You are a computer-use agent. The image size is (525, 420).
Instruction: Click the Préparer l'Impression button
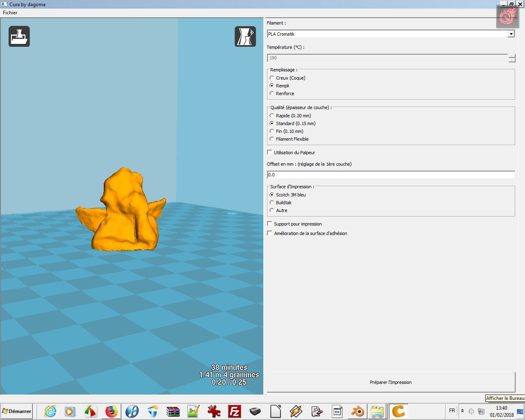[391, 382]
